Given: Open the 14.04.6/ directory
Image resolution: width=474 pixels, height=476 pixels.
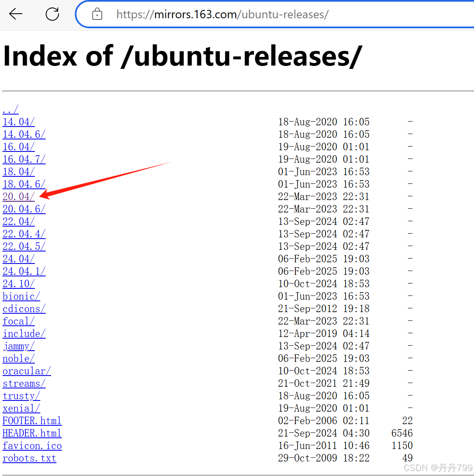Looking at the screenshot, I should [x=24, y=134].
